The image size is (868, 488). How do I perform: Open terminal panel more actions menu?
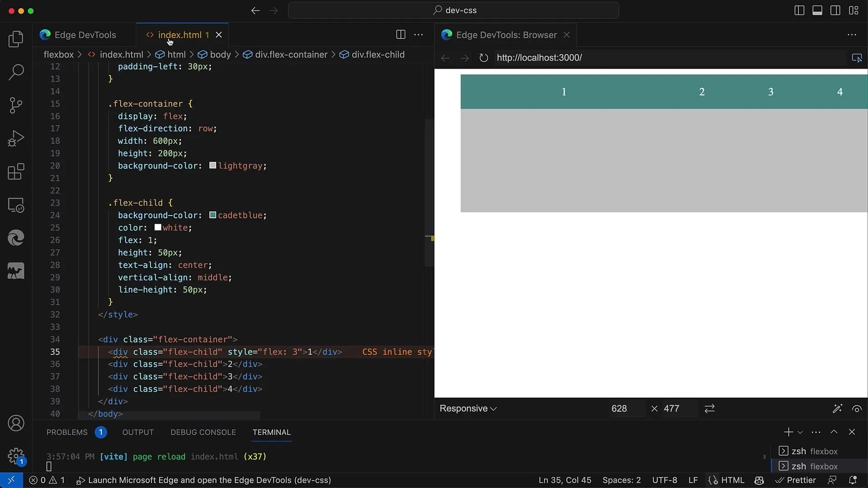coord(816,432)
